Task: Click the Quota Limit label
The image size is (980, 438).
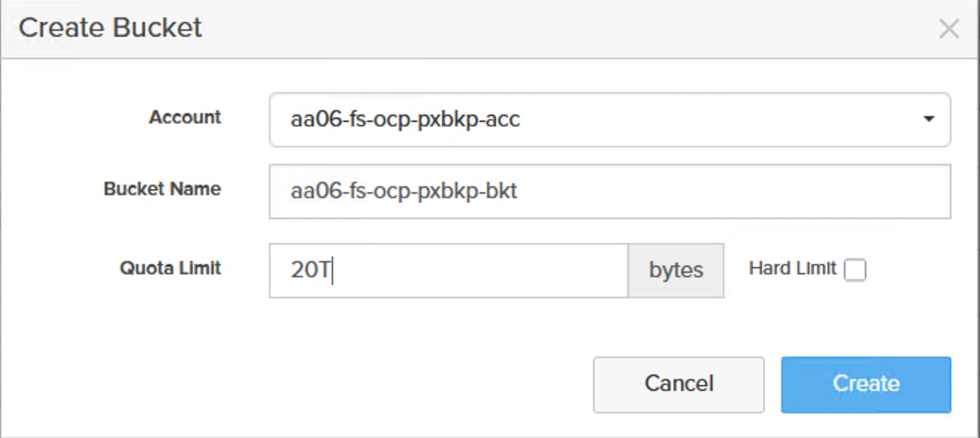Action: (x=170, y=268)
